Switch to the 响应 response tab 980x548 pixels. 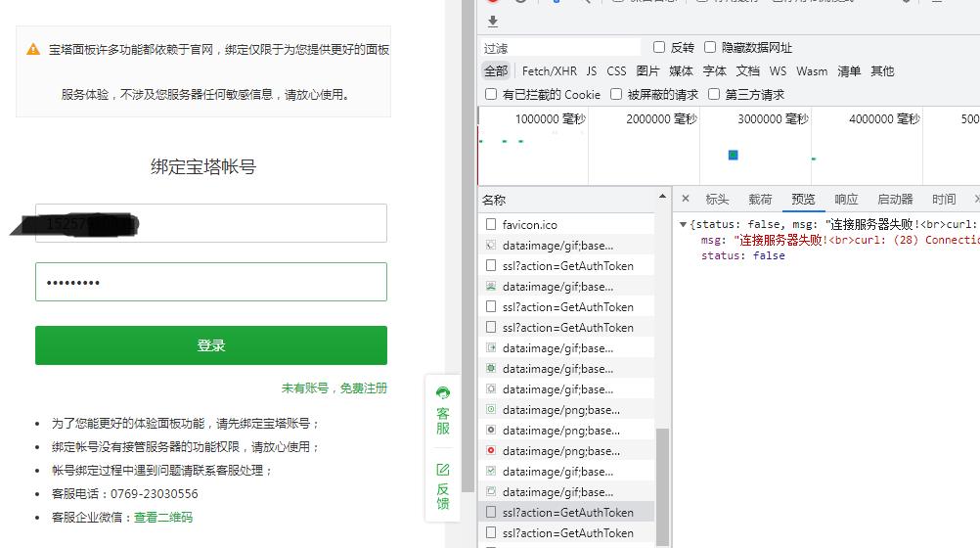pyautogui.click(x=846, y=199)
